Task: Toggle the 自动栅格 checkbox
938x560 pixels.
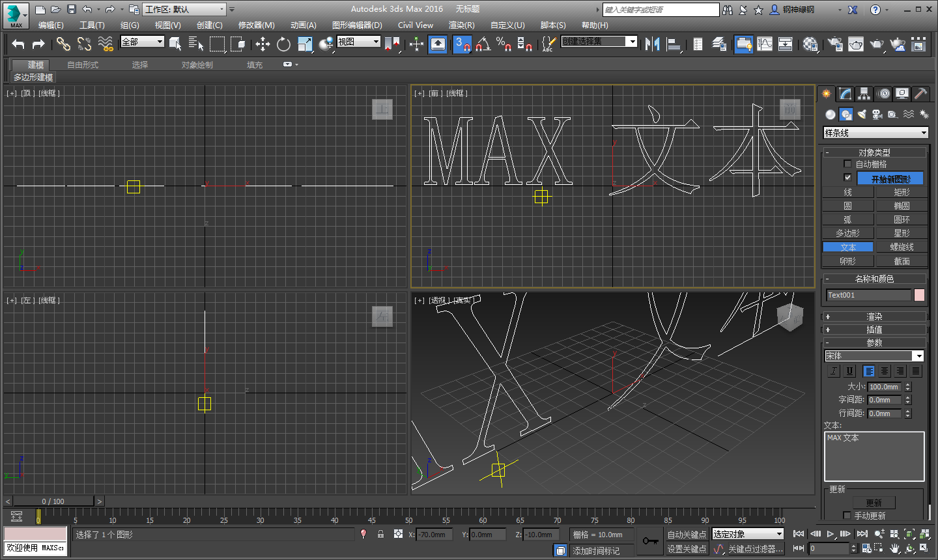Action: click(847, 163)
